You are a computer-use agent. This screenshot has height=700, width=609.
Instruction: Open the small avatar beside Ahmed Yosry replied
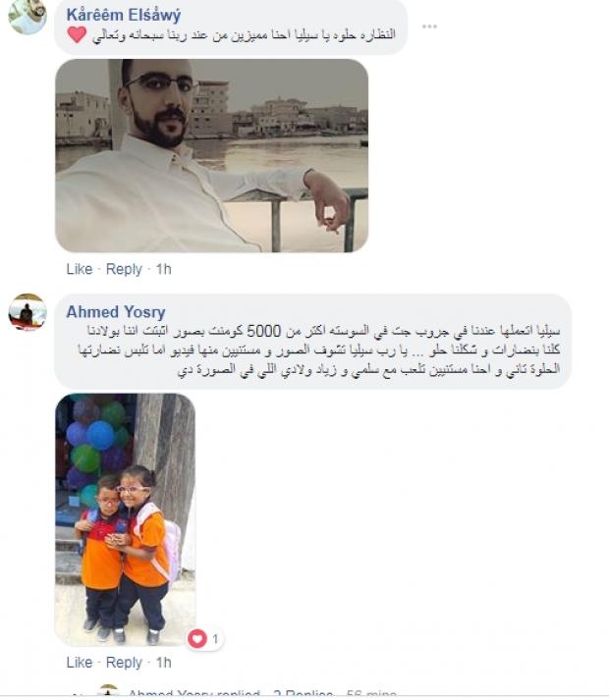(x=108, y=690)
